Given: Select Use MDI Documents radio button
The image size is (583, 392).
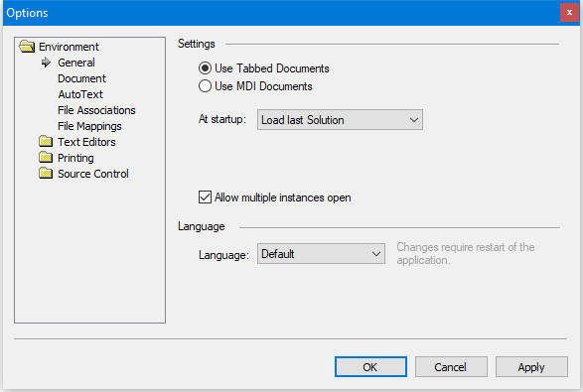Looking at the screenshot, I should 205,85.
